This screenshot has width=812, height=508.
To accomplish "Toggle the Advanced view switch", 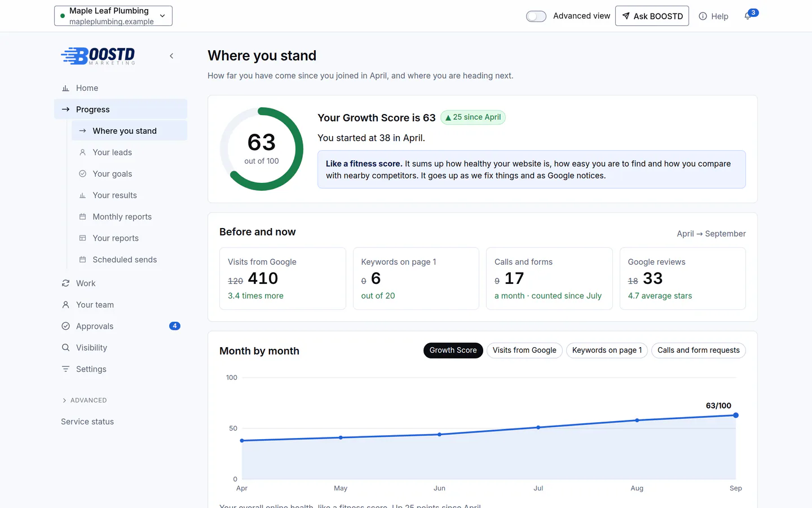I will pos(536,16).
